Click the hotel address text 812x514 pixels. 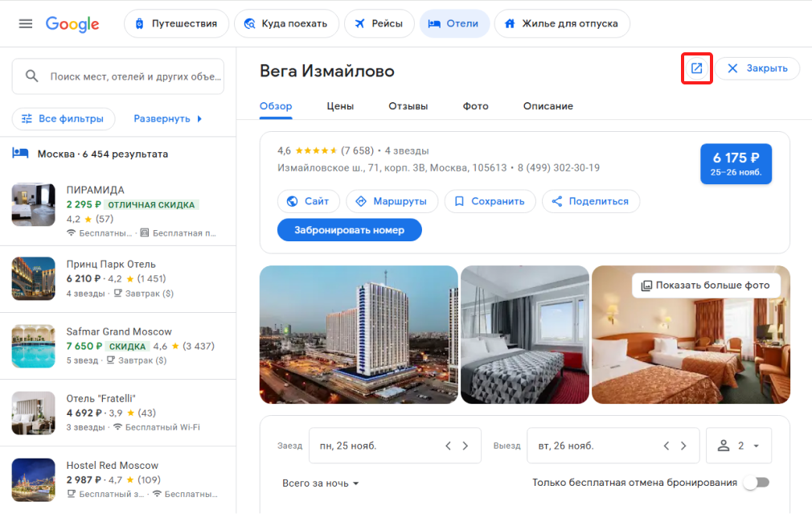392,168
